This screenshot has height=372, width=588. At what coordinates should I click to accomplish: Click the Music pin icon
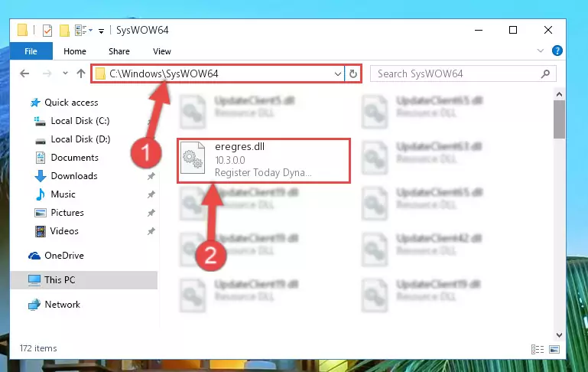tap(151, 194)
